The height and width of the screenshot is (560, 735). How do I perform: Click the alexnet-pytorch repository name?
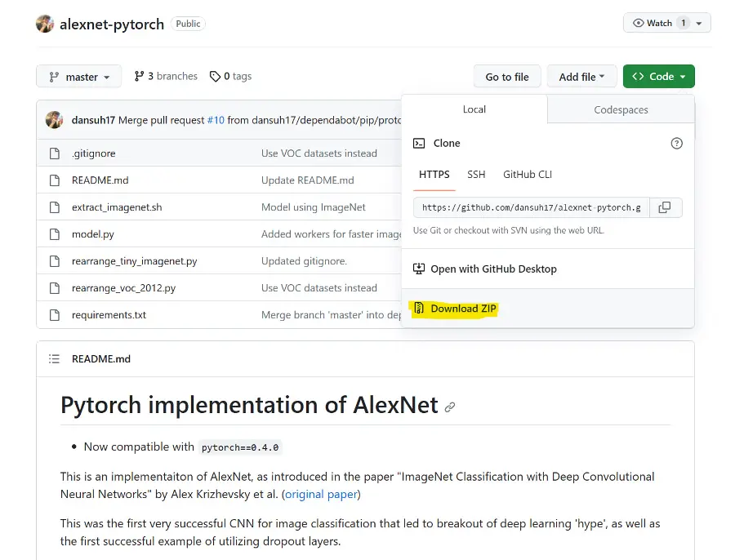pos(112,24)
